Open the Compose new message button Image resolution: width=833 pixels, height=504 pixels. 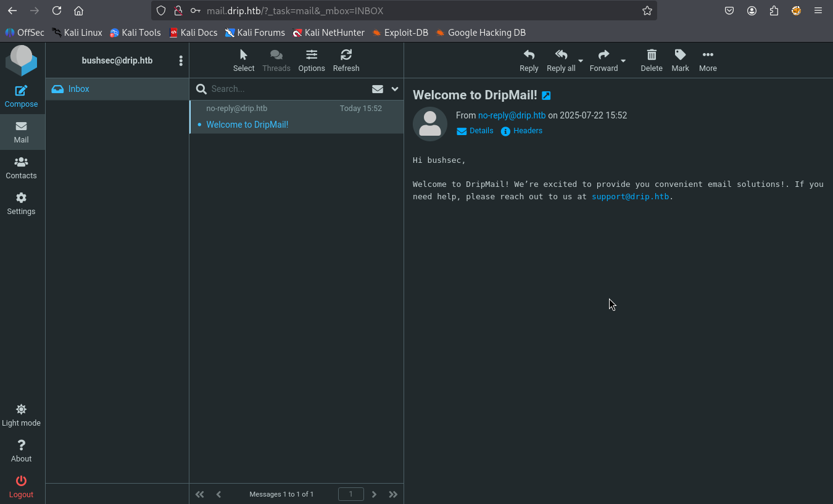tap(21, 96)
